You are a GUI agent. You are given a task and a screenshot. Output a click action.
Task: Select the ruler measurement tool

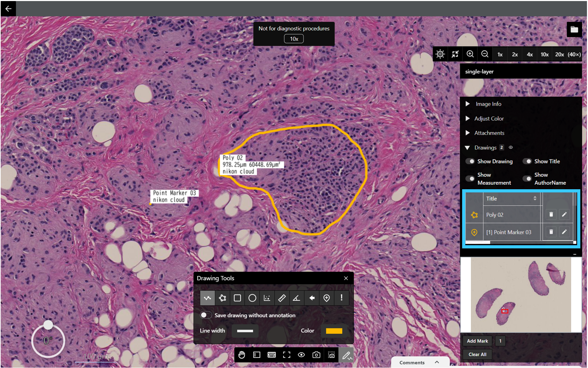point(282,298)
